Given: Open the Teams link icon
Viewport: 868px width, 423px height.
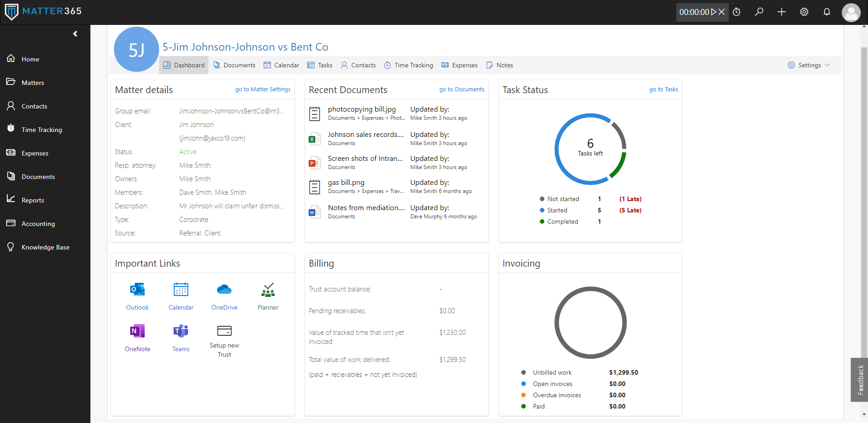Looking at the screenshot, I should [x=181, y=331].
